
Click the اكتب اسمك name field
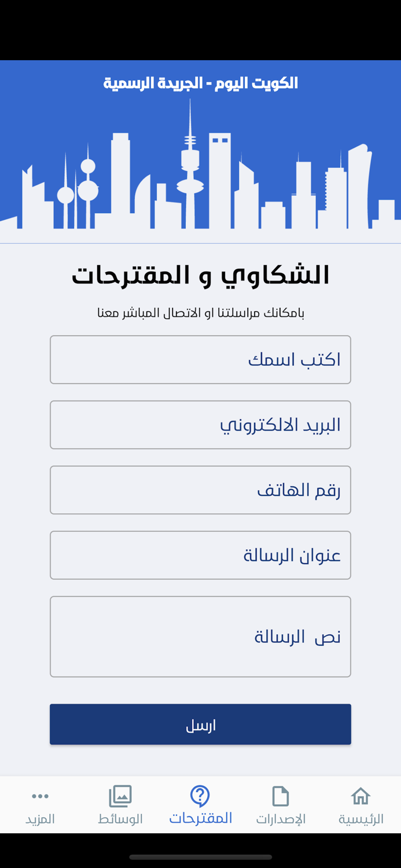(x=200, y=359)
